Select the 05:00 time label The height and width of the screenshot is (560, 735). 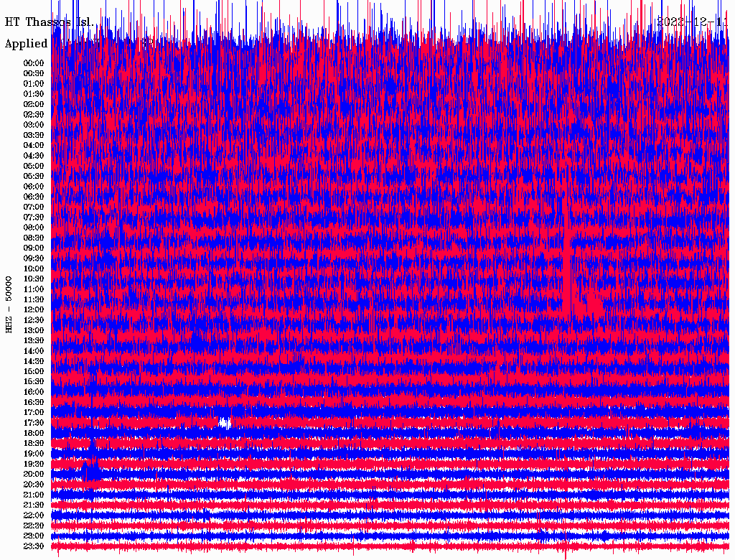pyautogui.click(x=34, y=166)
